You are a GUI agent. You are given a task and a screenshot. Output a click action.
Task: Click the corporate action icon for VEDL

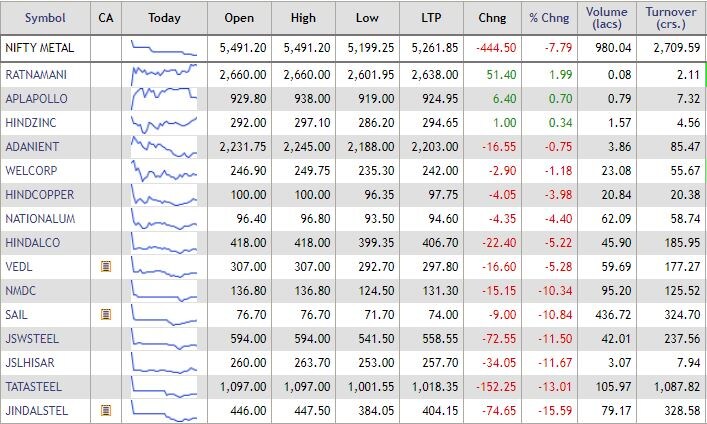105,266
